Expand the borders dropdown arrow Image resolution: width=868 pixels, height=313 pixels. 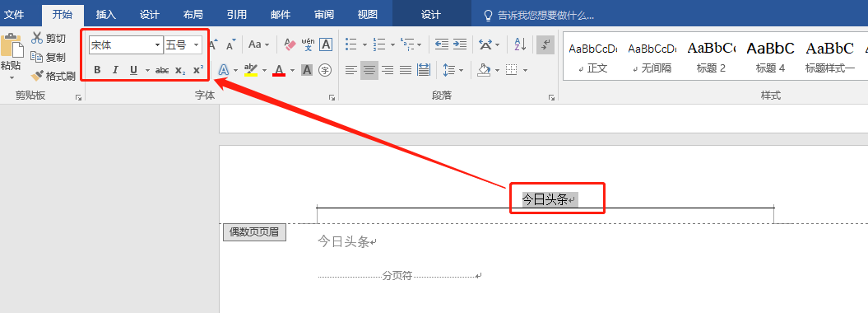525,70
